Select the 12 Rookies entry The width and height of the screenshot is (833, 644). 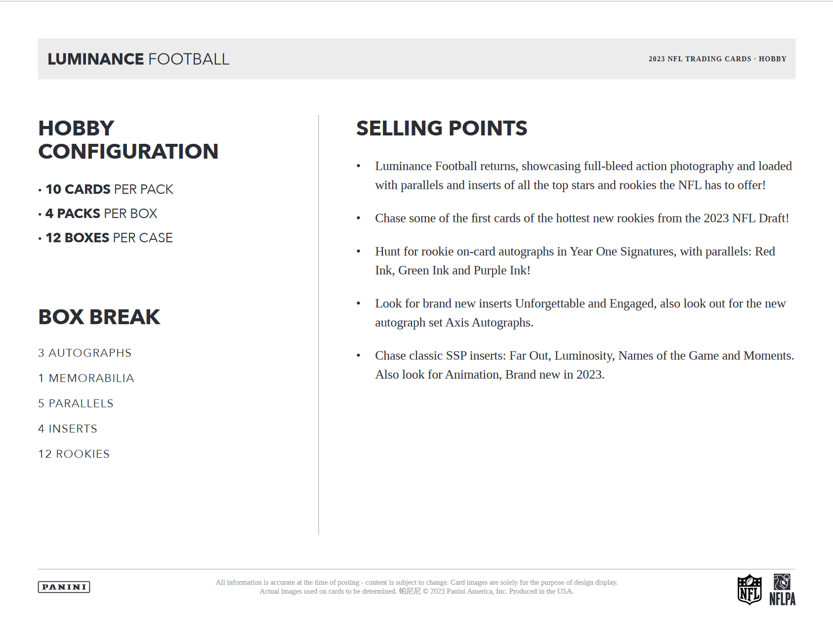(74, 454)
